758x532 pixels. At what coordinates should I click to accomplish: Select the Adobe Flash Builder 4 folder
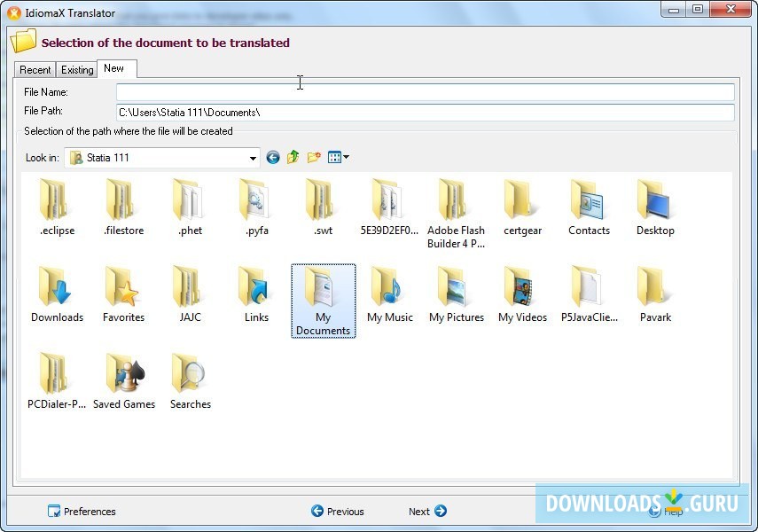(x=456, y=214)
